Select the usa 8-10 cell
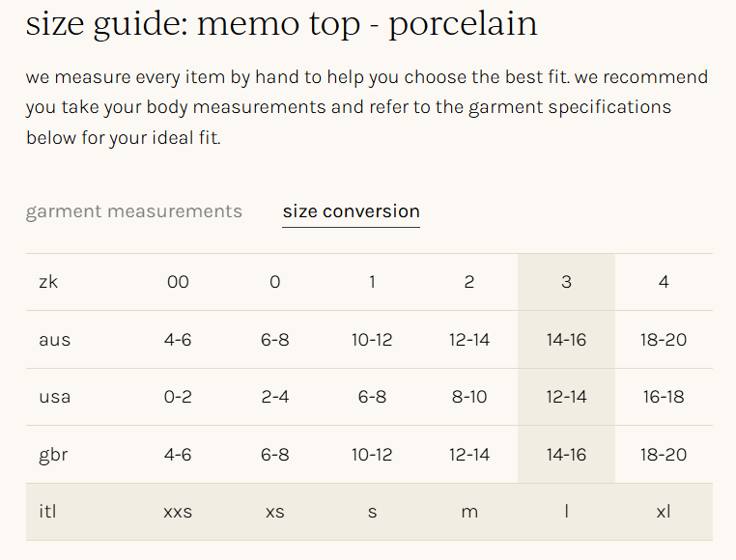The width and height of the screenshot is (736, 560). 469,397
